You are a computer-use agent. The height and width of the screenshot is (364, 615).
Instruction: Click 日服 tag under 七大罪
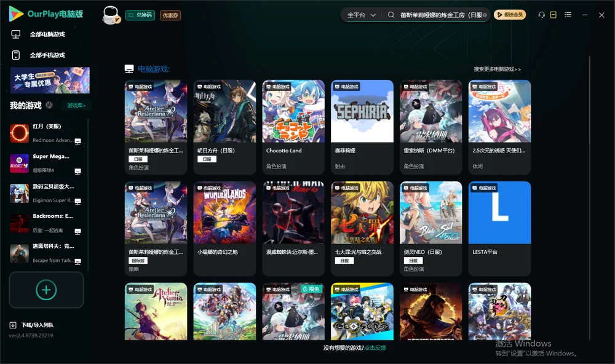[x=344, y=261]
